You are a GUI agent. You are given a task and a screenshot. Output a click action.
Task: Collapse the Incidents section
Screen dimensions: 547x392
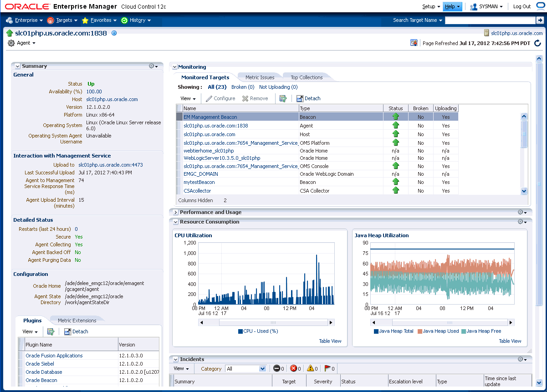(175, 359)
